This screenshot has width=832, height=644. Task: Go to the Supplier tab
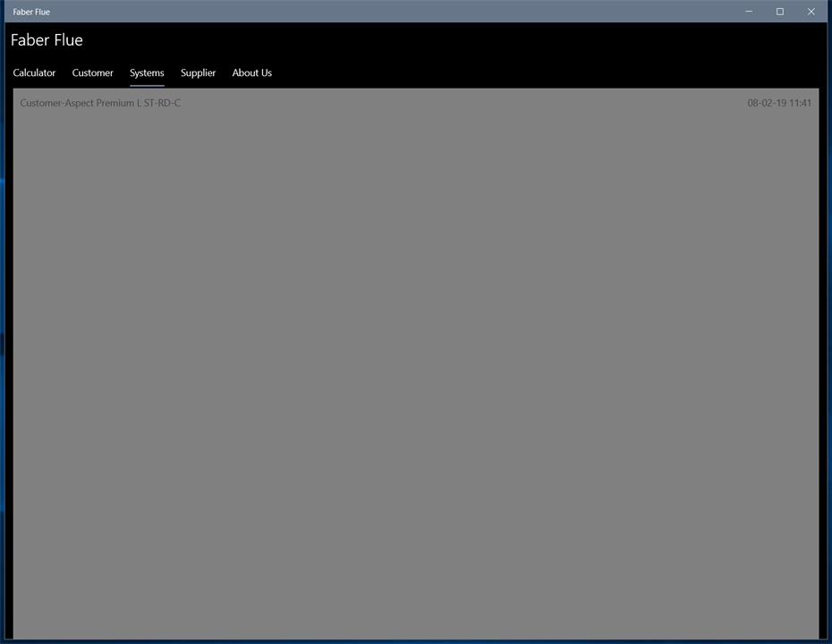pyautogui.click(x=198, y=73)
